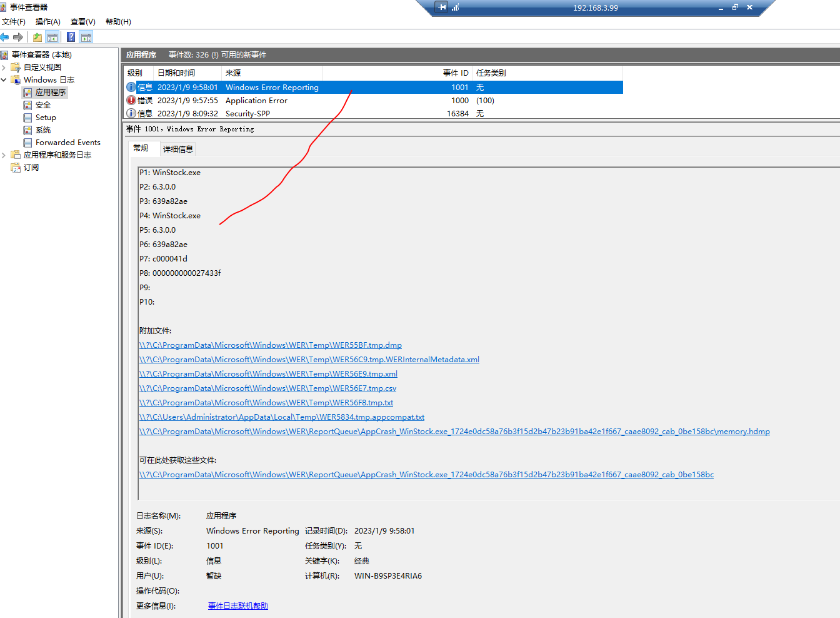This screenshot has height=618, width=840.
Task: Open the WER56C9.tmp.WERInternalMetadata.xml link
Action: (x=309, y=360)
